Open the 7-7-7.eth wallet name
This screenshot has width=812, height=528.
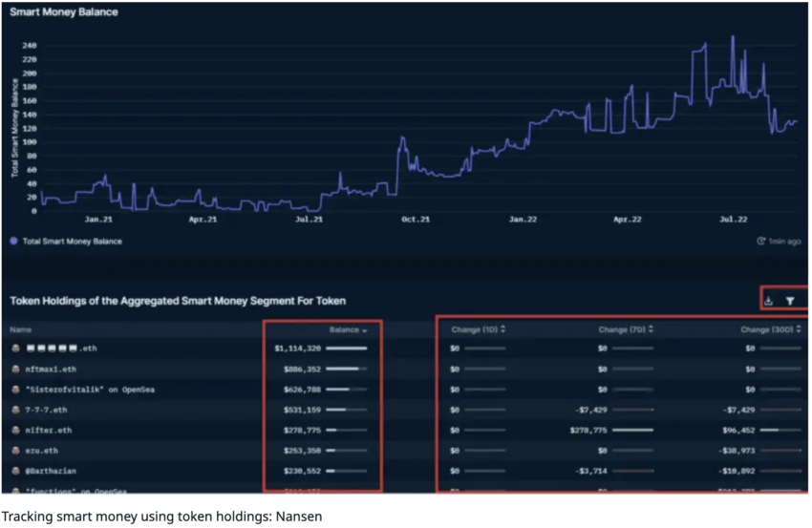(x=46, y=410)
